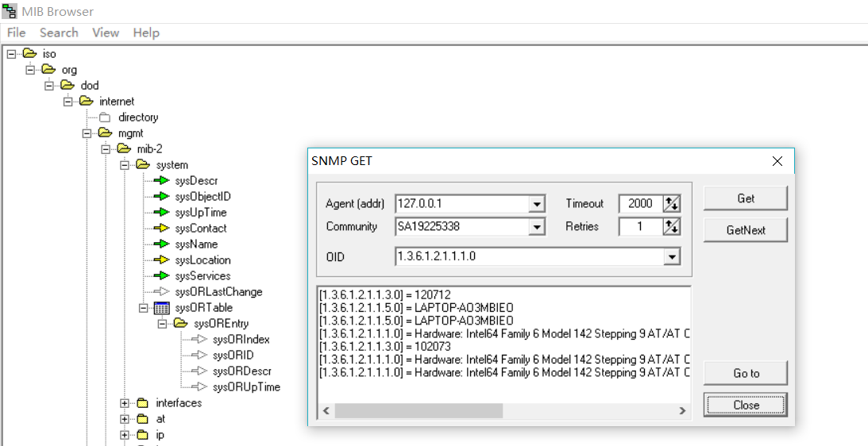This screenshot has height=446, width=868.
Task: Click the GetNext button
Action: (746, 230)
